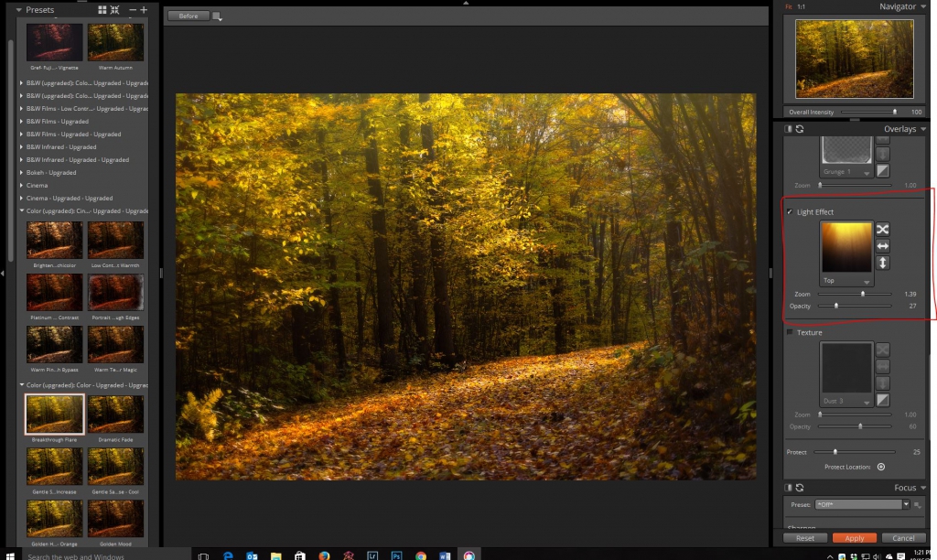Image resolution: width=937 pixels, height=560 pixels.
Task: Select the Golden Mood preset thumbnail
Action: 115,519
